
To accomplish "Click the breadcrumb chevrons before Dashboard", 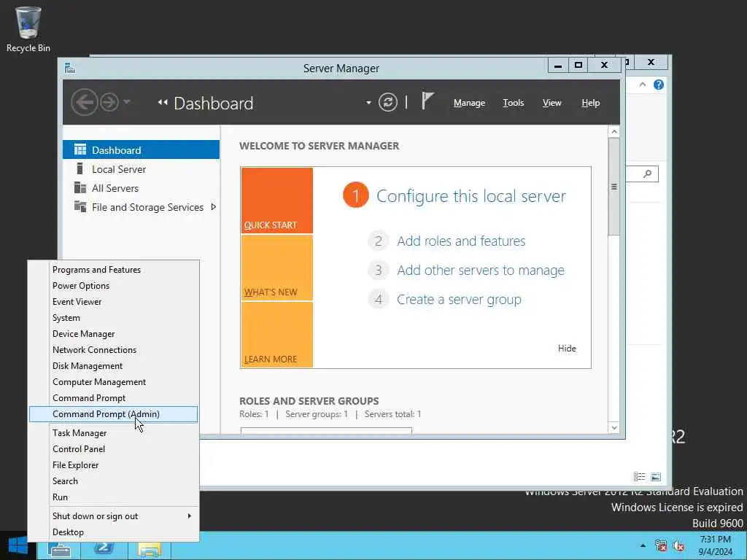I will [163, 102].
